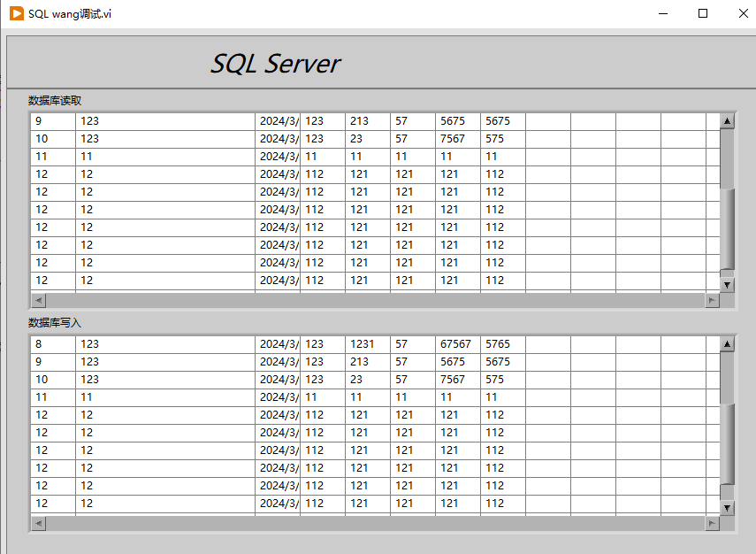Viewport: 756px width, 554px height.
Task: Select a date cell showing 2024/3/ value
Action: coord(278,120)
